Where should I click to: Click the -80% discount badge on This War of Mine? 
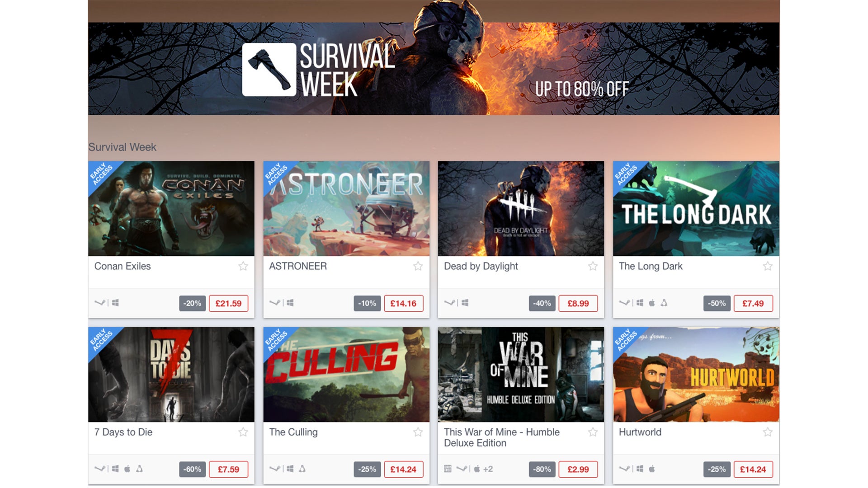tap(542, 469)
